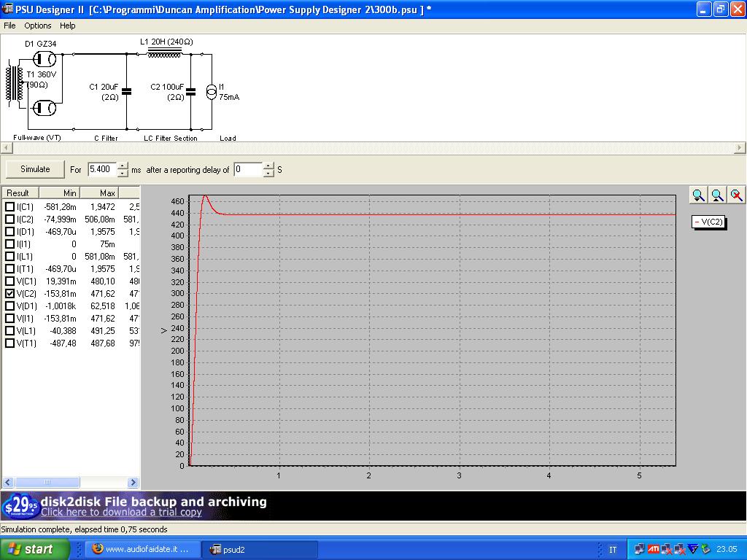747x560 pixels.
Task: Uncheck the V(C2) result checkbox
Action: pyautogui.click(x=9, y=293)
